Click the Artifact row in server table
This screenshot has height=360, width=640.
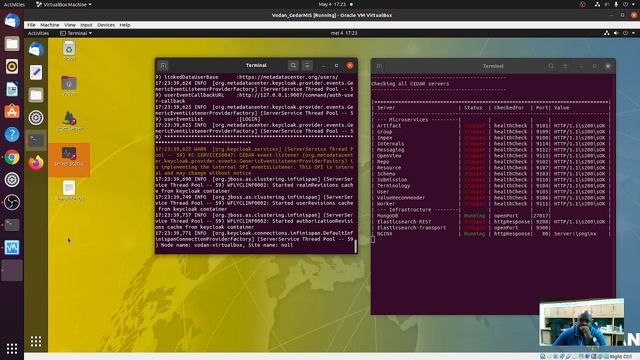coord(491,126)
